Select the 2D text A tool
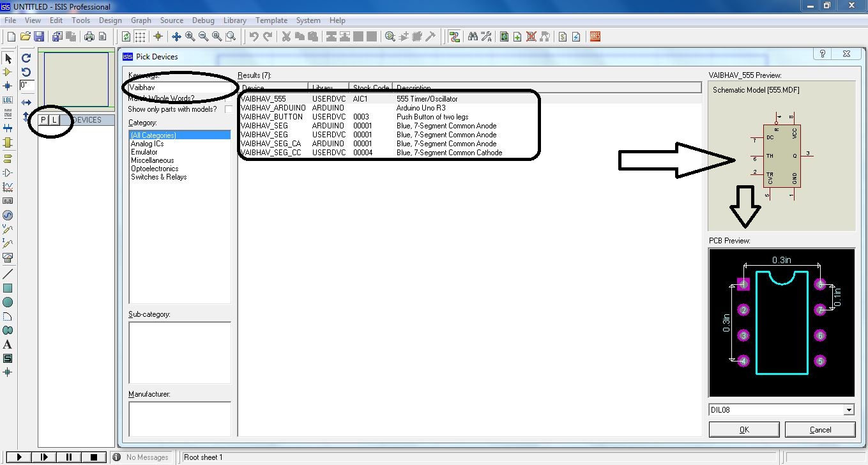The image size is (868, 465). (x=8, y=344)
